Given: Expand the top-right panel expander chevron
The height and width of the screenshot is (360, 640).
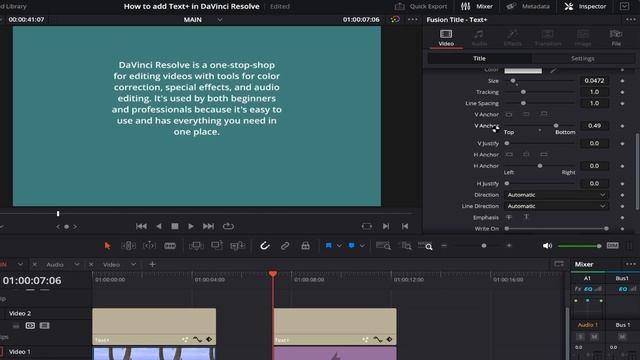Looking at the screenshot, I should point(624,7).
